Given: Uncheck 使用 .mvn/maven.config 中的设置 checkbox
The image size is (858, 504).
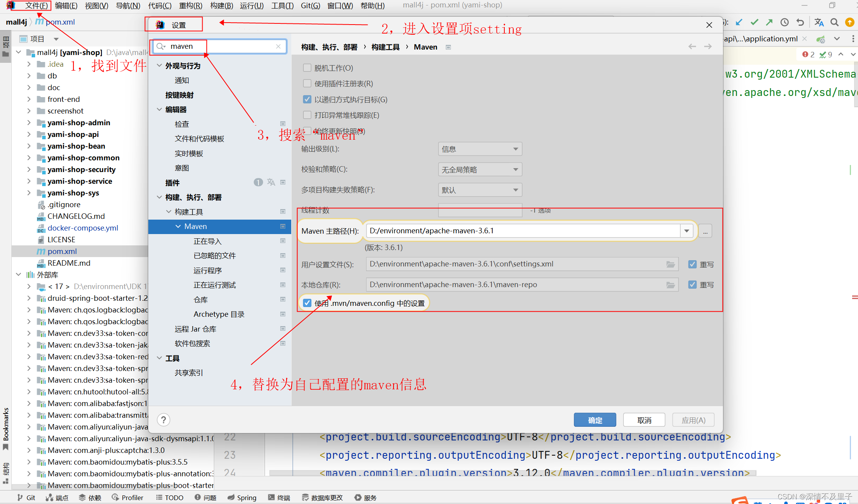Looking at the screenshot, I should (307, 303).
